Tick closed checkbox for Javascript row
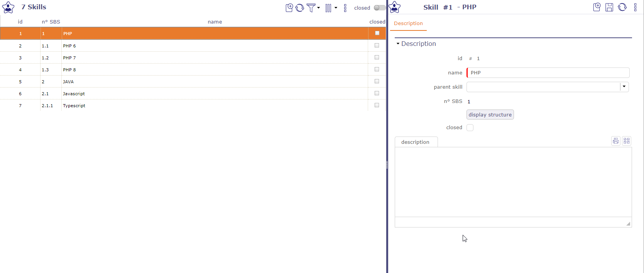The height and width of the screenshot is (273, 644). point(377,93)
